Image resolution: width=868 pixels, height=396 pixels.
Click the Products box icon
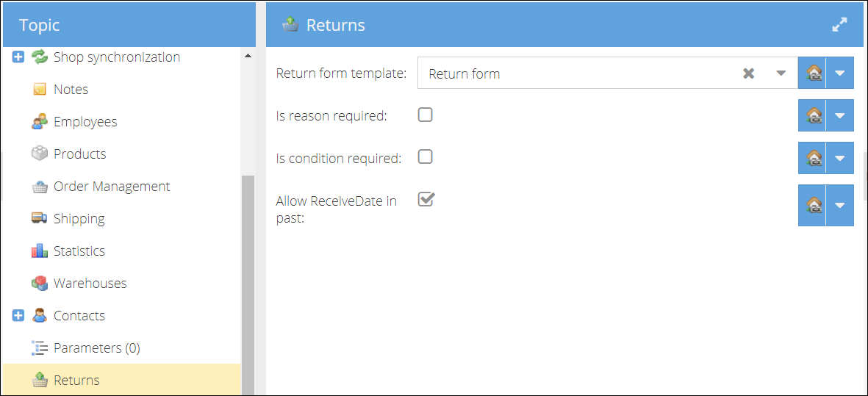click(39, 154)
